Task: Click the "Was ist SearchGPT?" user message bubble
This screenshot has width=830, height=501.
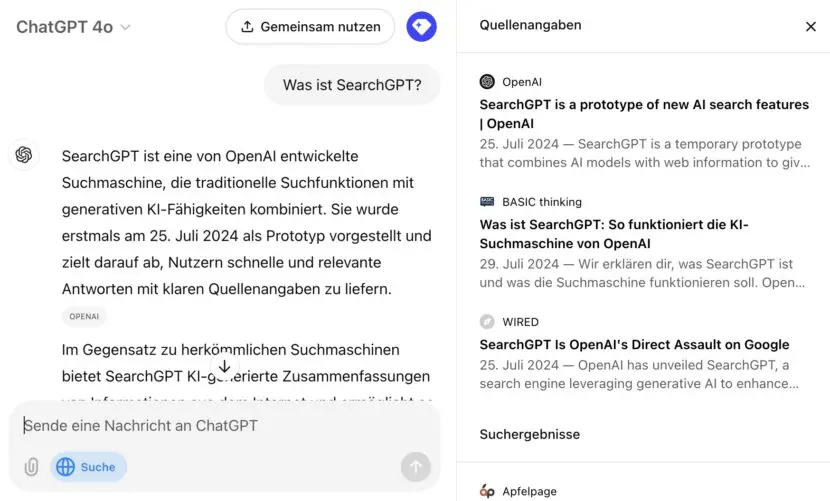Action: click(x=352, y=85)
